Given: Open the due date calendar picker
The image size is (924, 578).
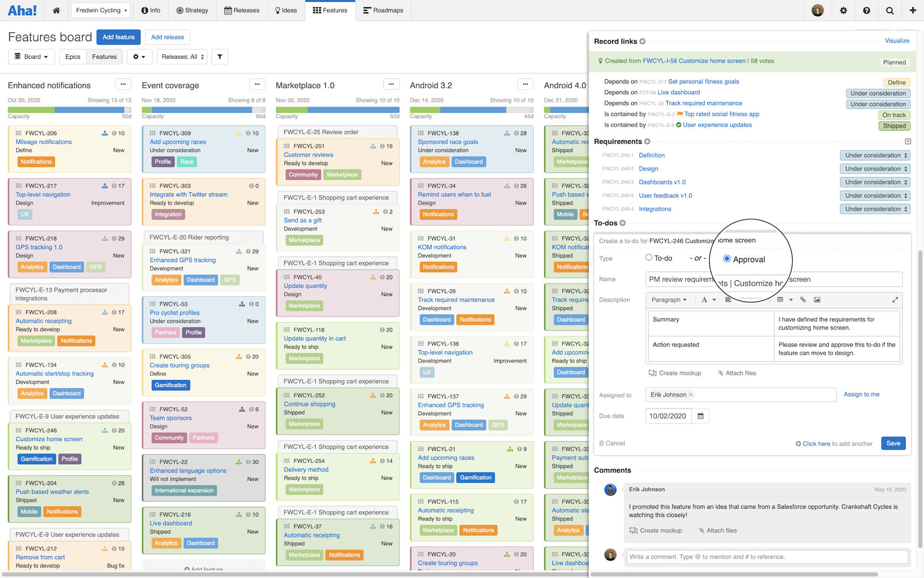Looking at the screenshot, I should point(700,416).
